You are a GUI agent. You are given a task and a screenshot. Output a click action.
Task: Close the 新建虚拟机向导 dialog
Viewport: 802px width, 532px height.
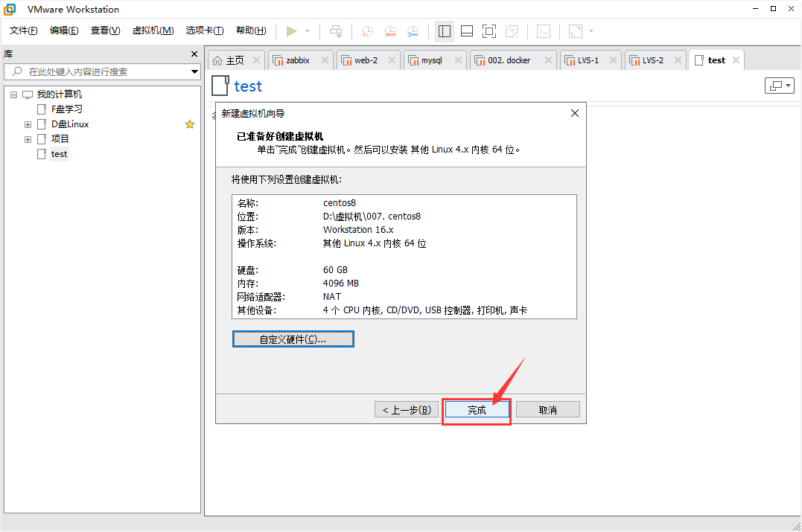pyautogui.click(x=575, y=113)
